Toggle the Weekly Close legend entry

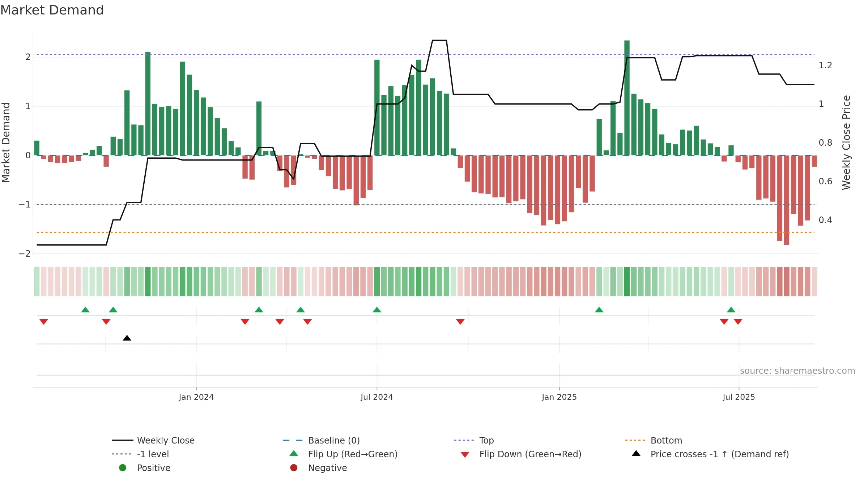pos(153,440)
